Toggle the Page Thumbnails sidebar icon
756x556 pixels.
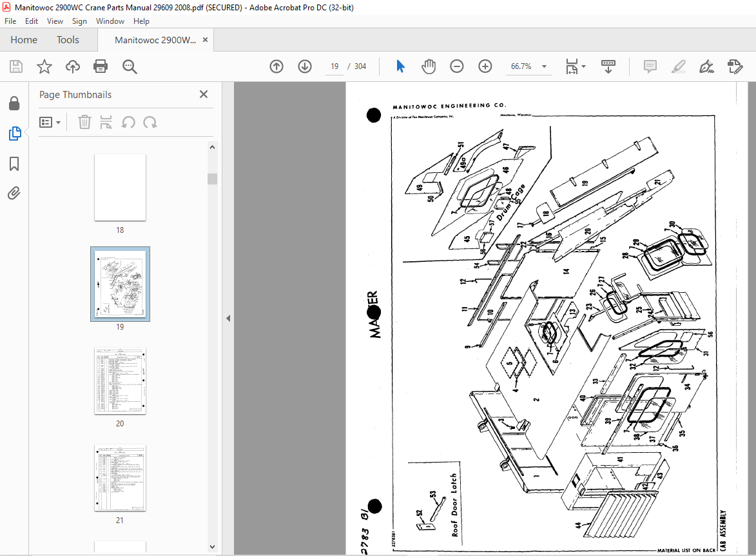pyautogui.click(x=14, y=134)
